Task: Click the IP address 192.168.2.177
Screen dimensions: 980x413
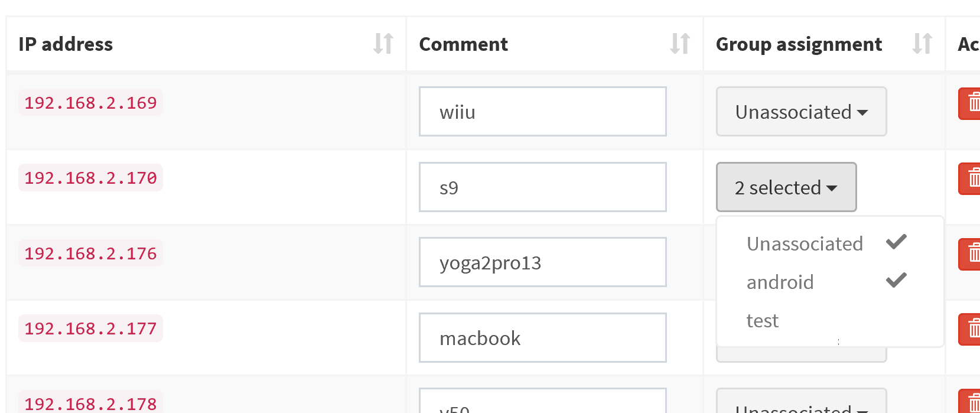Action: (x=90, y=329)
